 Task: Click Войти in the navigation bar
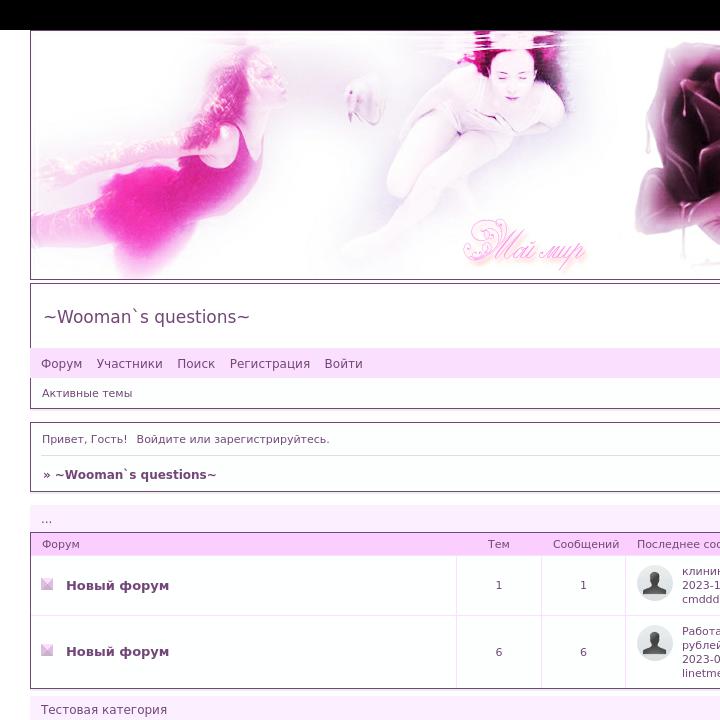click(343, 364)
